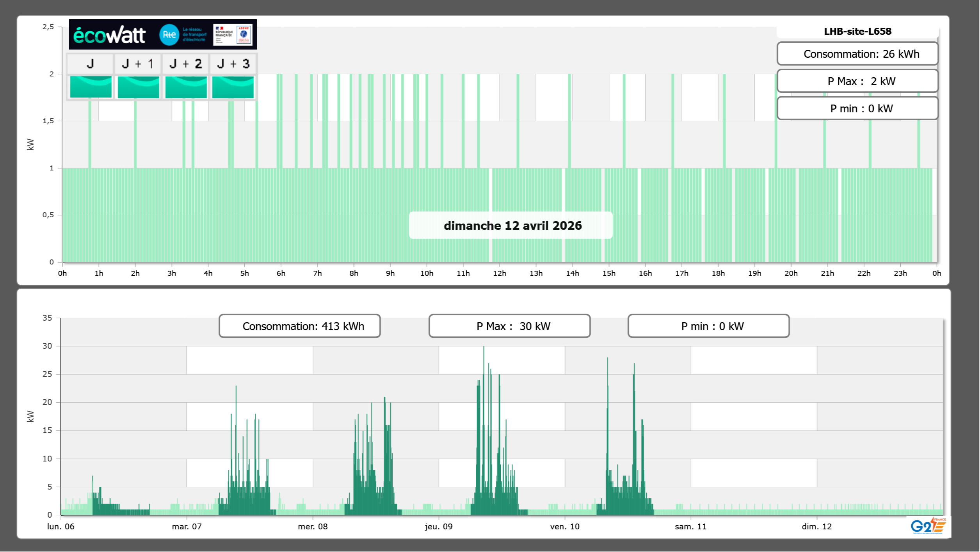Select the J + 3 forecast tab
The image size is (980, 552).
coord(233,64)
